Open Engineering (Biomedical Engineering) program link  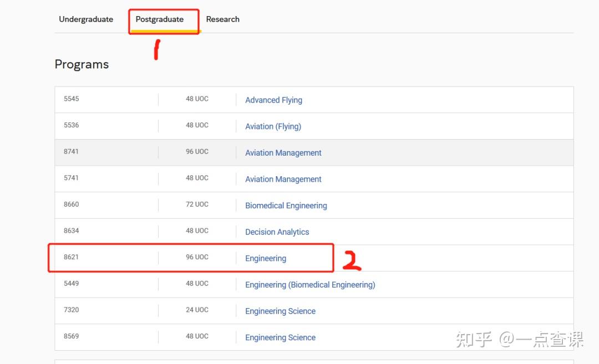point(310,285)
